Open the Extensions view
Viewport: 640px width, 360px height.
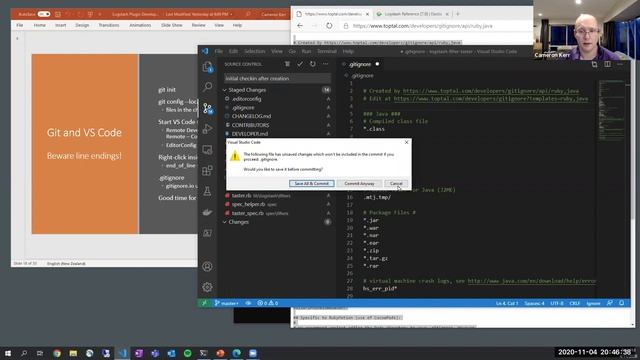(x=207, y=170)
